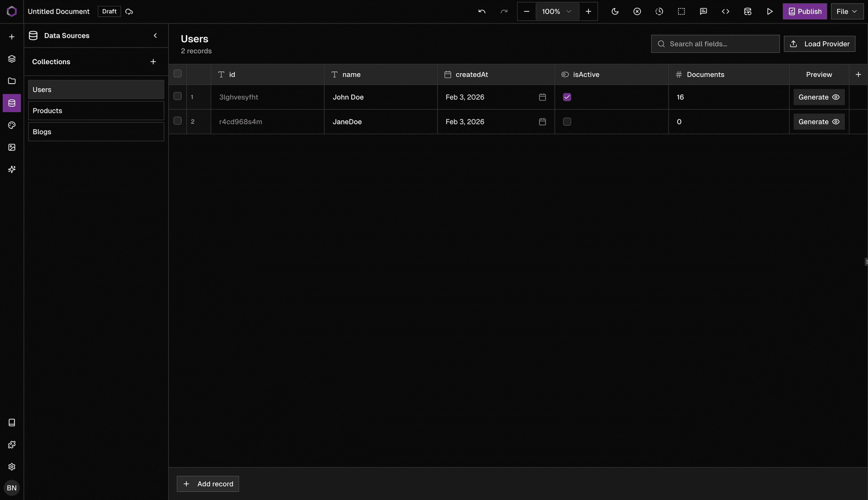This screenshot has height=500, width=868.
Task: Open the Layers panel icon
Action: pyautogui.click(x=11, y=59)
